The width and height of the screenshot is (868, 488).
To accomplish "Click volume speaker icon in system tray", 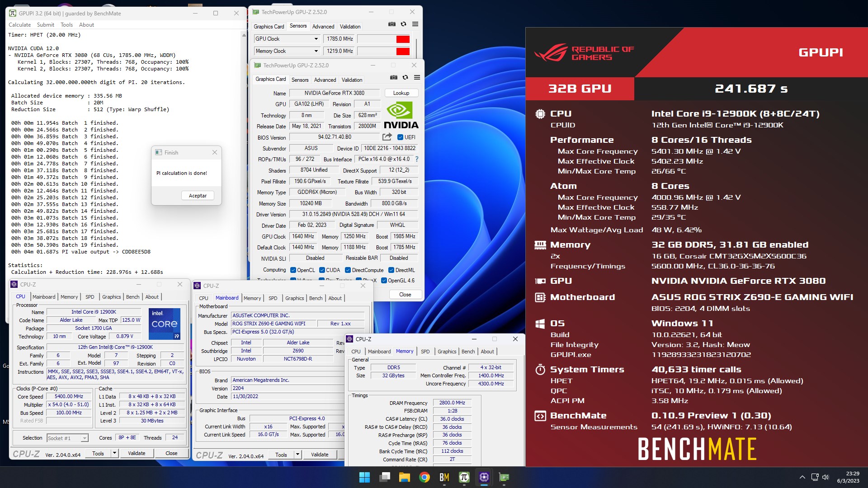I will pyautogui.click(x=826, y=477).
